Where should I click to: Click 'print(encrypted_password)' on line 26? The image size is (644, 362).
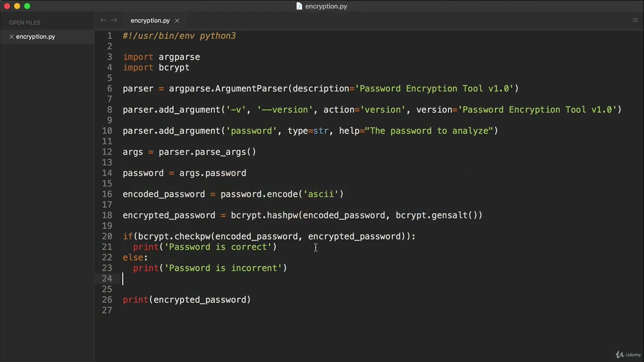pyautogui.click(x=187, y=300)
